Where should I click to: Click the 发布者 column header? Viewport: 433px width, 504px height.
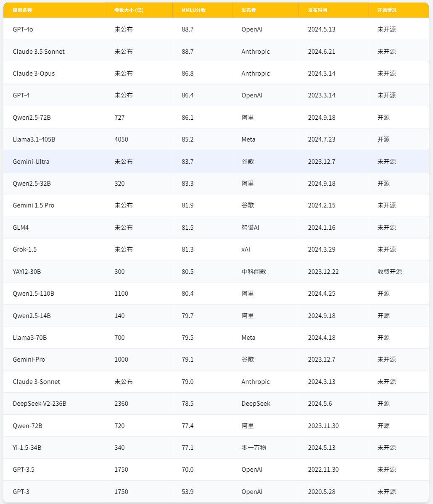click(248, 10)
